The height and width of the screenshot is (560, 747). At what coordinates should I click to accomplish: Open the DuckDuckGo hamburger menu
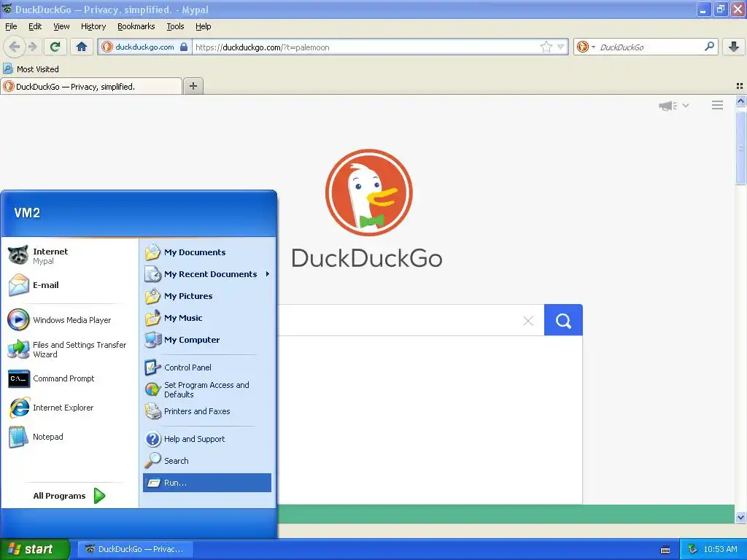(718, 105)
